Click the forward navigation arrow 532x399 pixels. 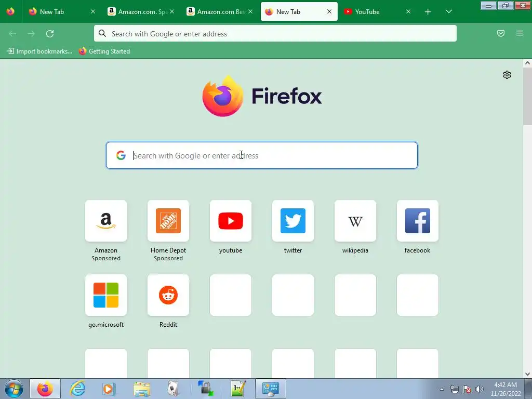31,34
